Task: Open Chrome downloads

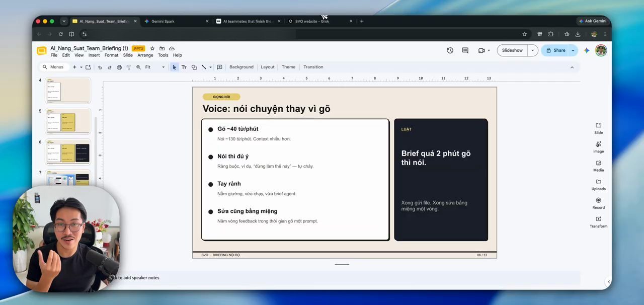Action: coord(578,34)
